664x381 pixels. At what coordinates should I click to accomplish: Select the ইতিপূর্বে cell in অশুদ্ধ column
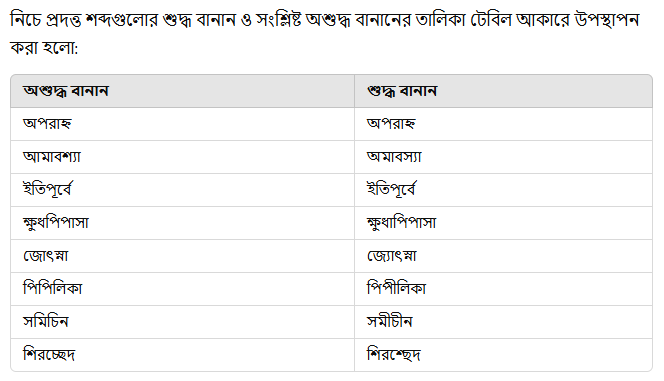183,190
